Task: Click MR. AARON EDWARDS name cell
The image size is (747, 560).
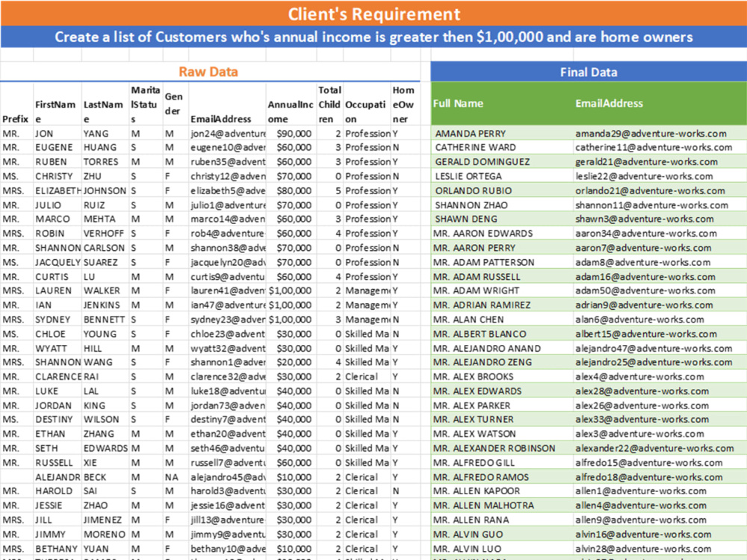Action: [x=502, y=233]
